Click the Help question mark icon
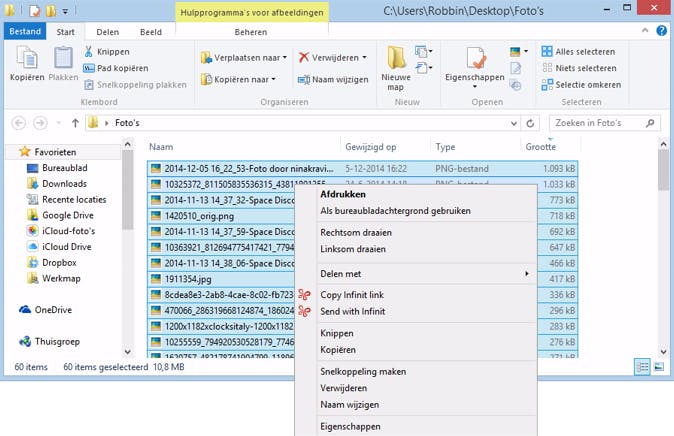Viewport: 674px width, 436px height. point(662,31)
